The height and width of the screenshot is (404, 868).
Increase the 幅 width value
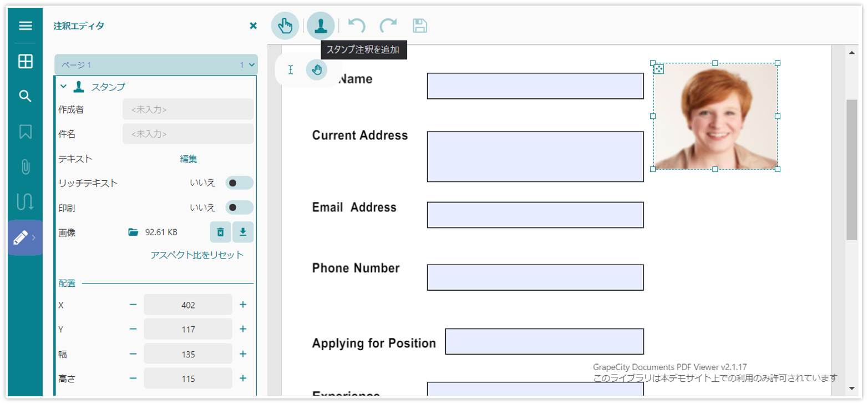click(x=243, y=354)
